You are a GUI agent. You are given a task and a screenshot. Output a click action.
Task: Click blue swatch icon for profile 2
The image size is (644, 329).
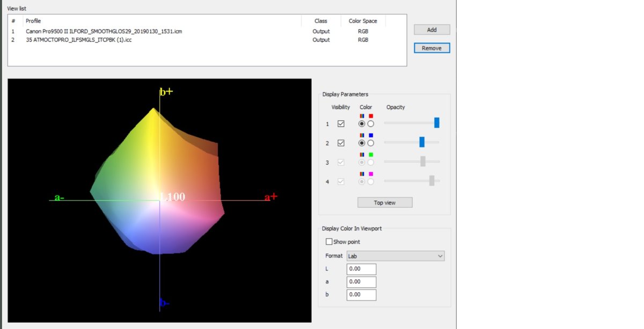click(371, 135)
